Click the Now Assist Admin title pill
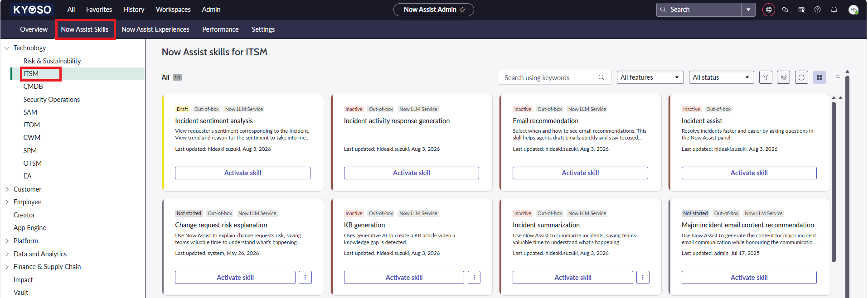868x298 pixels. coord(434,10)
